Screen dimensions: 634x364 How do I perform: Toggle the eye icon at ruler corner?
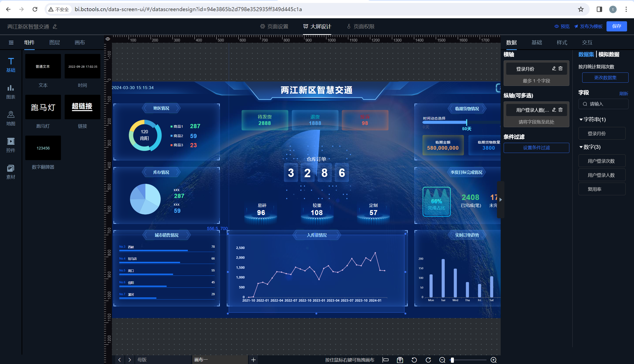tap(108, 39)
